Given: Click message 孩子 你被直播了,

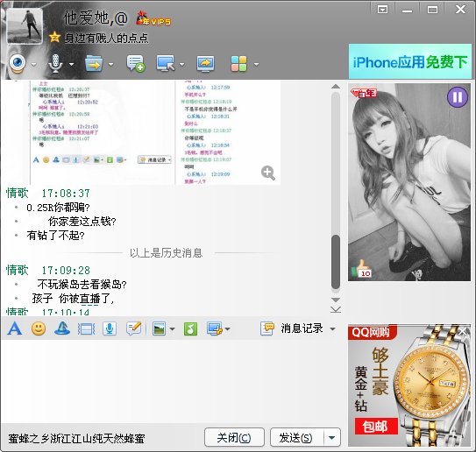Looking at the screenshot, I should (73, 299).
